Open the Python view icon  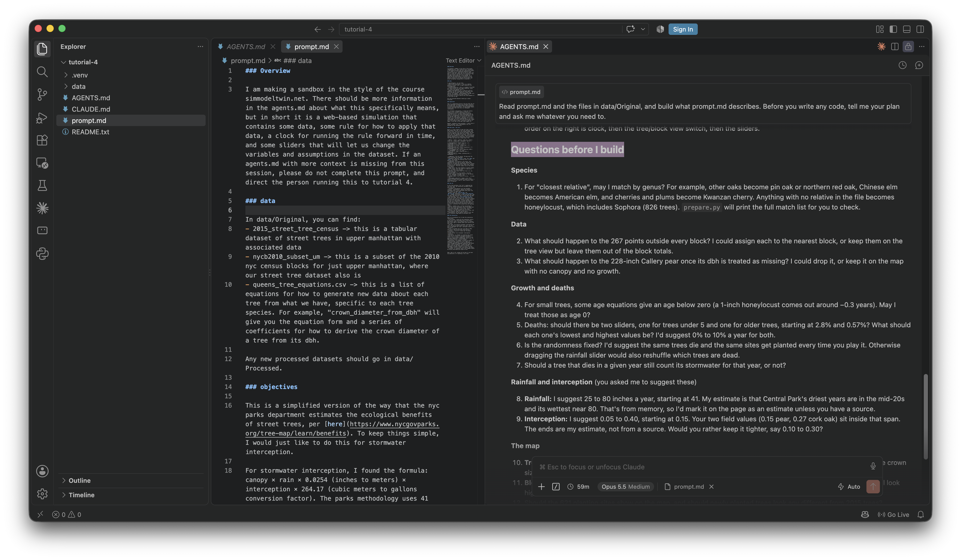(x=42, y=253)
